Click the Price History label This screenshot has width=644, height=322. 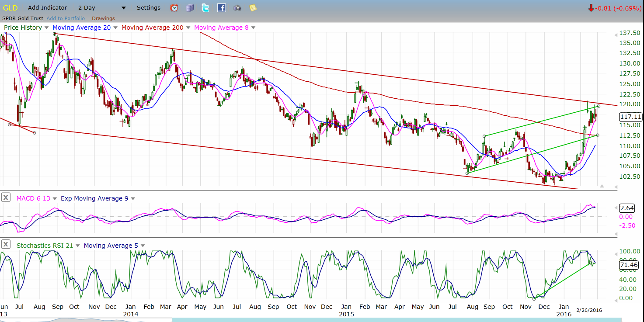tap(23, 28)
